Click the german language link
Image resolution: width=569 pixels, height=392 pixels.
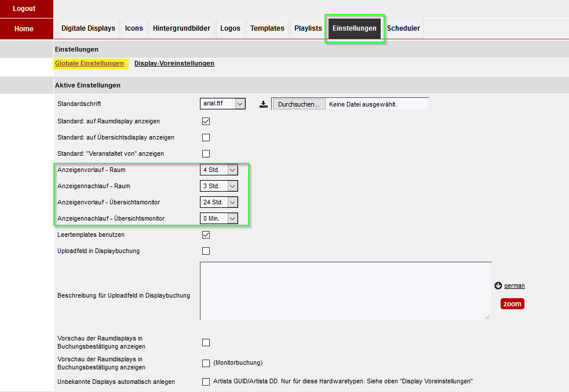pos(514,286)
